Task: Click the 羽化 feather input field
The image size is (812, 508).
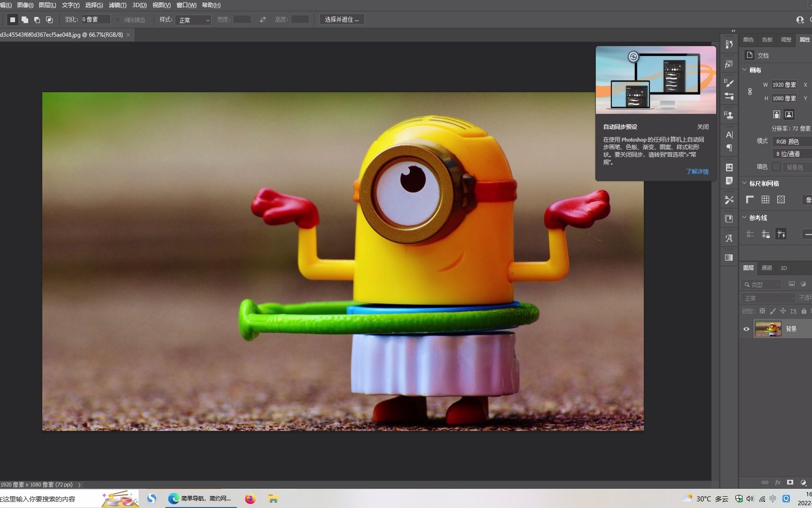Action: [x=96, y=19]
